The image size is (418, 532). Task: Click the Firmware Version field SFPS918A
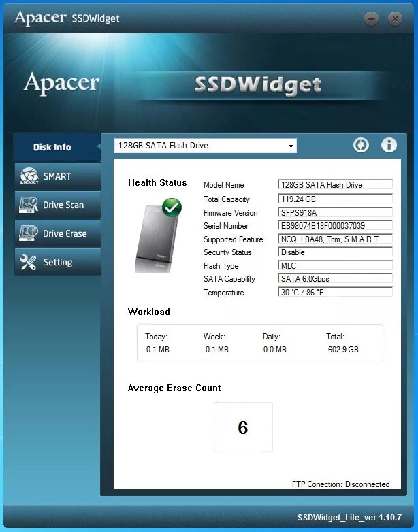tap(335, 213)
